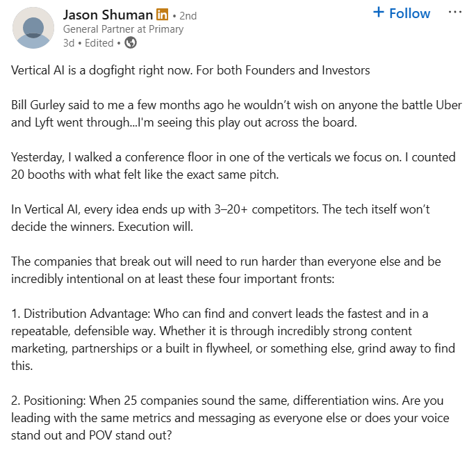Click the 'Edited' label

click(99, 43)
